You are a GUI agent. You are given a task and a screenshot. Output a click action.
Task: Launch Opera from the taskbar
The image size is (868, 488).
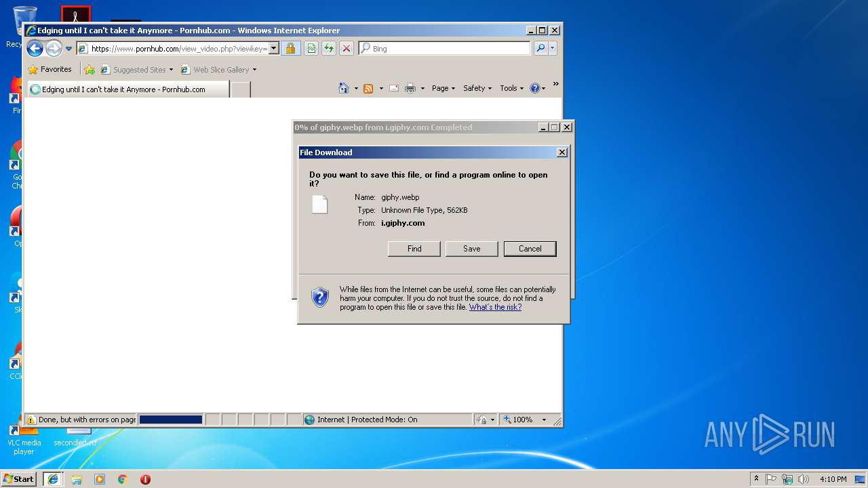[145, 479]
